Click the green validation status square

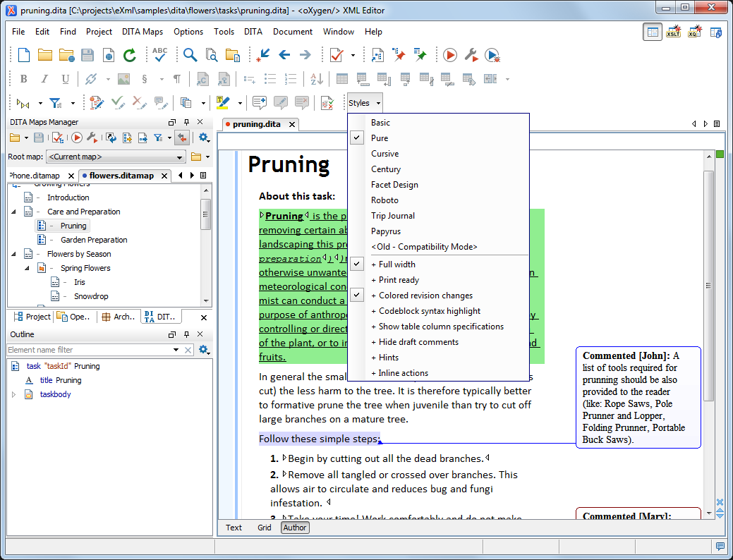(720, 154)
